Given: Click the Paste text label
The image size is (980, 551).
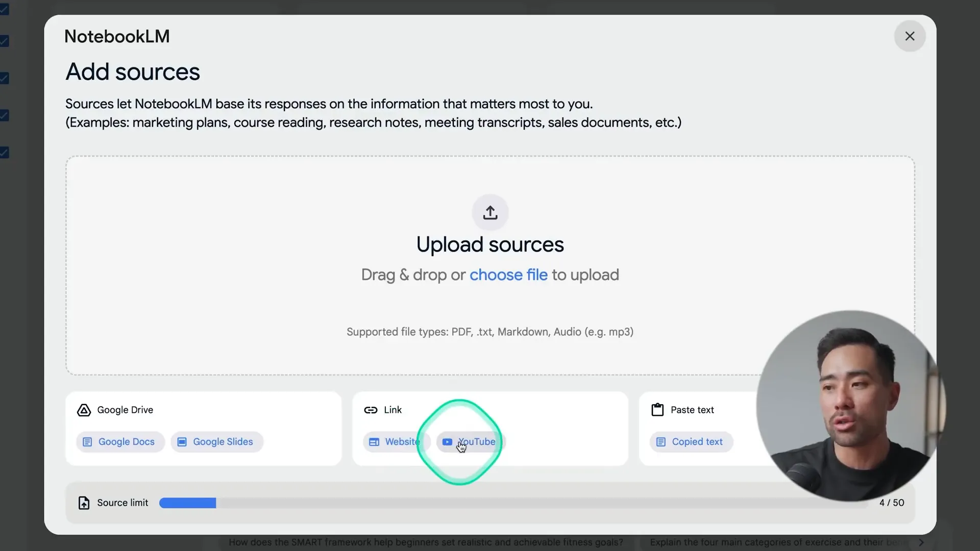Looking at the screenshot, I should pos(692,410).
